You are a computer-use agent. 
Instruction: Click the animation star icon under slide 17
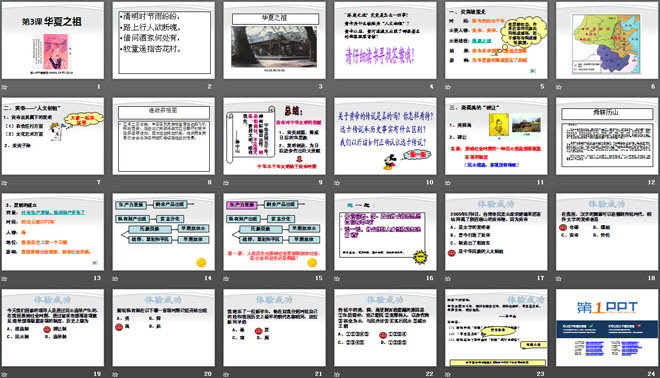pos(448,279)
